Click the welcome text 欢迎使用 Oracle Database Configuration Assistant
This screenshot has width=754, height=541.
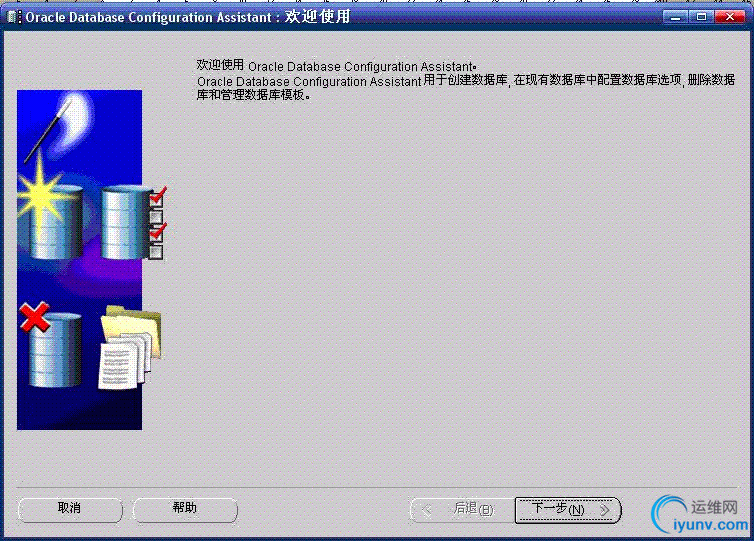tap(336, 65)
